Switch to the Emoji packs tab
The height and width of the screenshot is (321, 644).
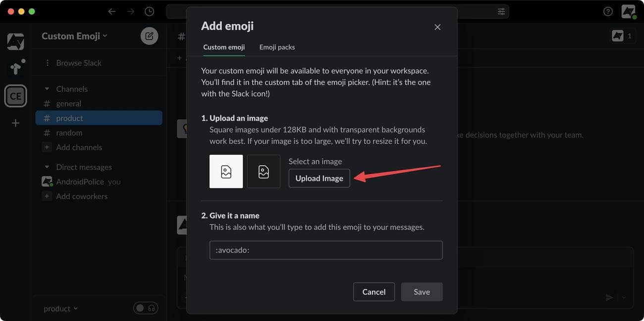277,47
